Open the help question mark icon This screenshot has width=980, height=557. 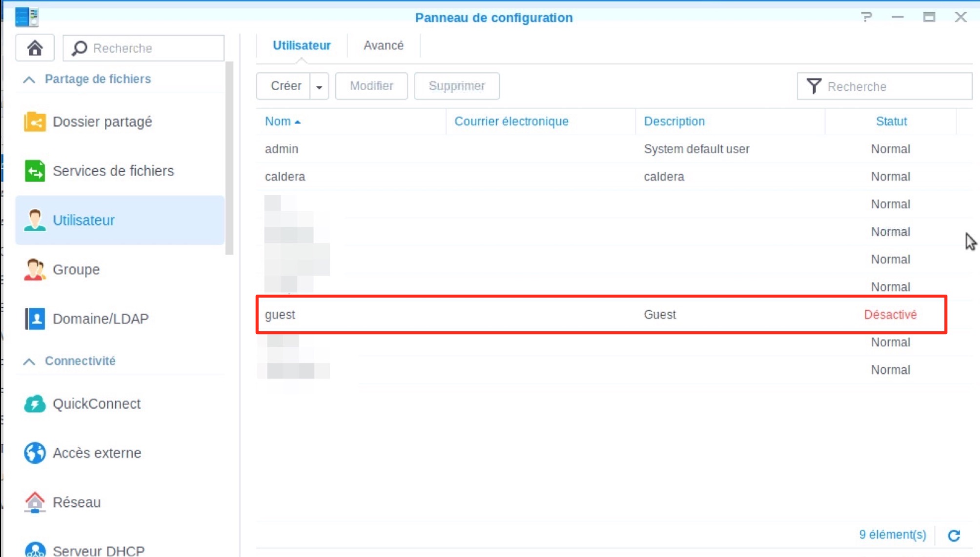866,18
